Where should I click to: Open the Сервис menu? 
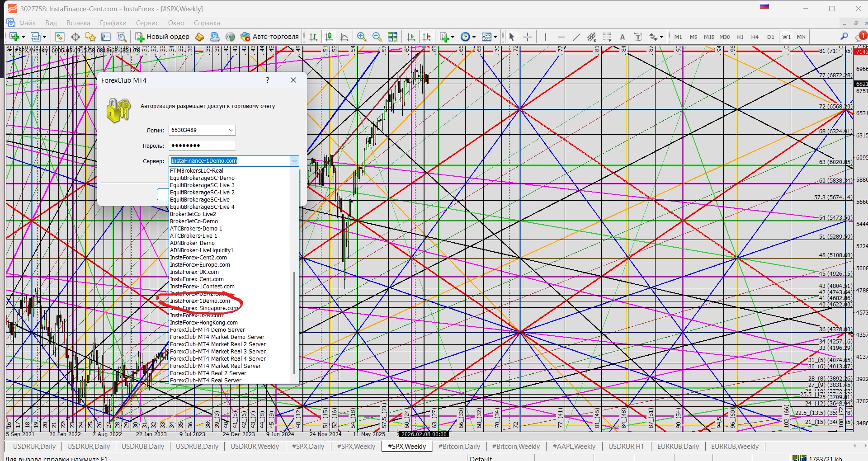tap(147, 23)
